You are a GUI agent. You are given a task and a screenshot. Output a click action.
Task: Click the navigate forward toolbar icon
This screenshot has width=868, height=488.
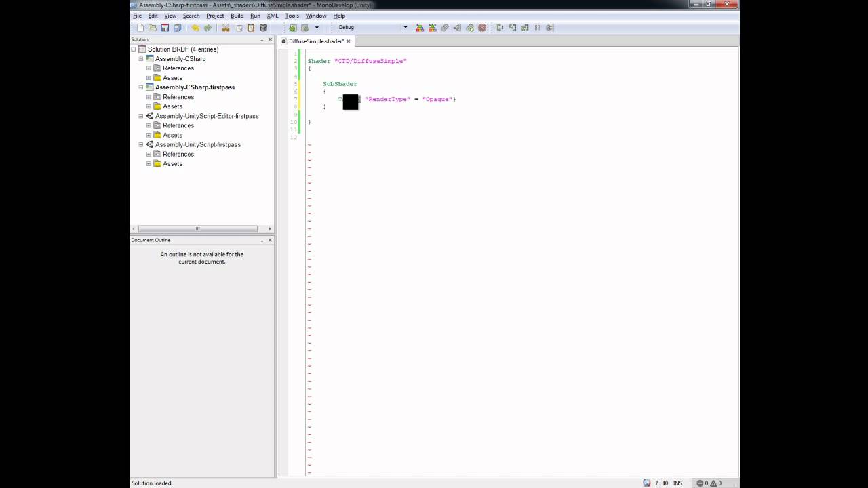305,28
